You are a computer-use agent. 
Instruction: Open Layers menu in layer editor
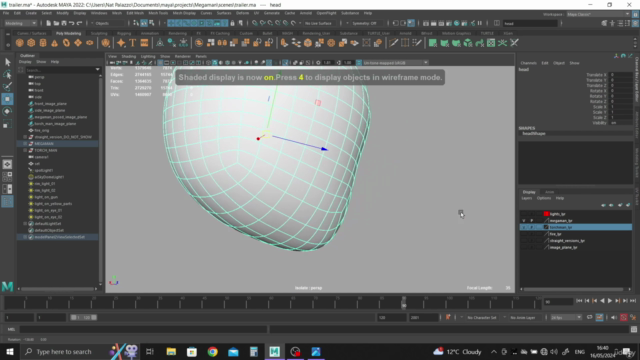tap(527, 198)
